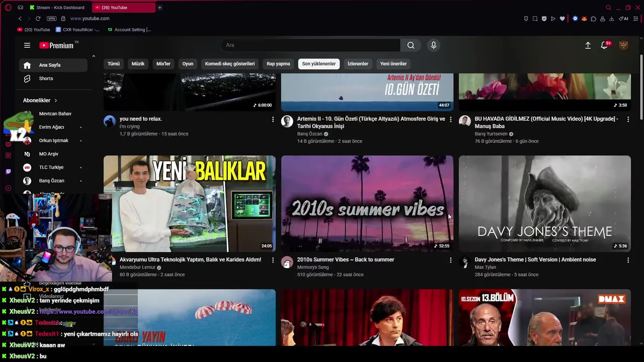Submit search with the magnifier button
The image size is (644, 362).
coord(411,45)
